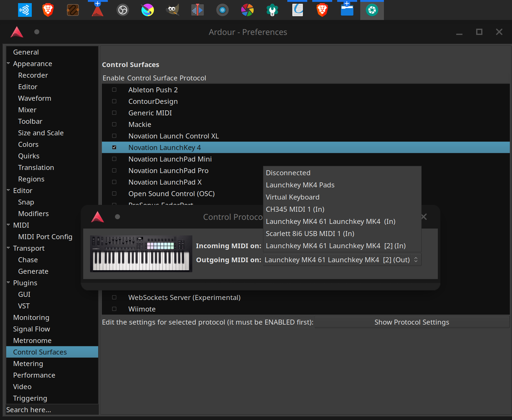Click the colorful aperture icon in taskbar

247,10
